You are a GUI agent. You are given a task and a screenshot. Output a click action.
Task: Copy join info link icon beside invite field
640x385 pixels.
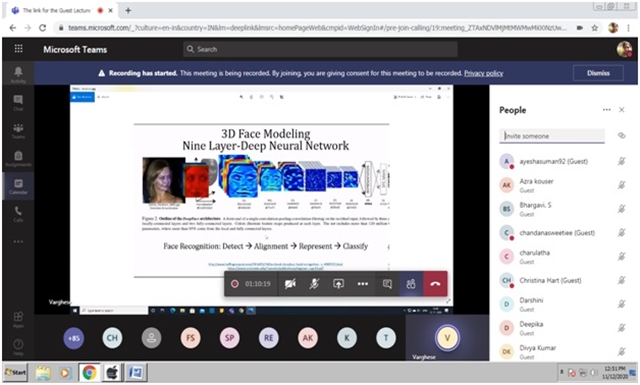tap(621, 136)
